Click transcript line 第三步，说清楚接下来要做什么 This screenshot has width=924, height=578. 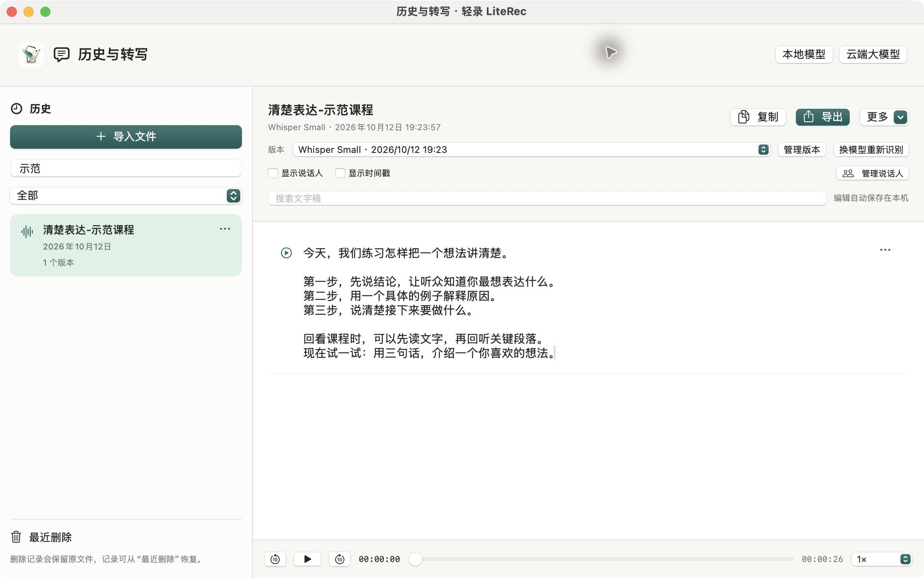[x=388, y=310]
